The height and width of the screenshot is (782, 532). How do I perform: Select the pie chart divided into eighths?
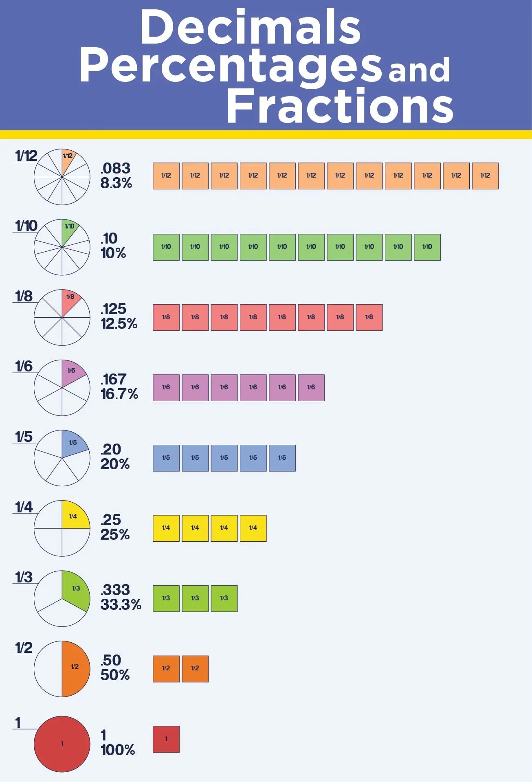click(62, 318)
